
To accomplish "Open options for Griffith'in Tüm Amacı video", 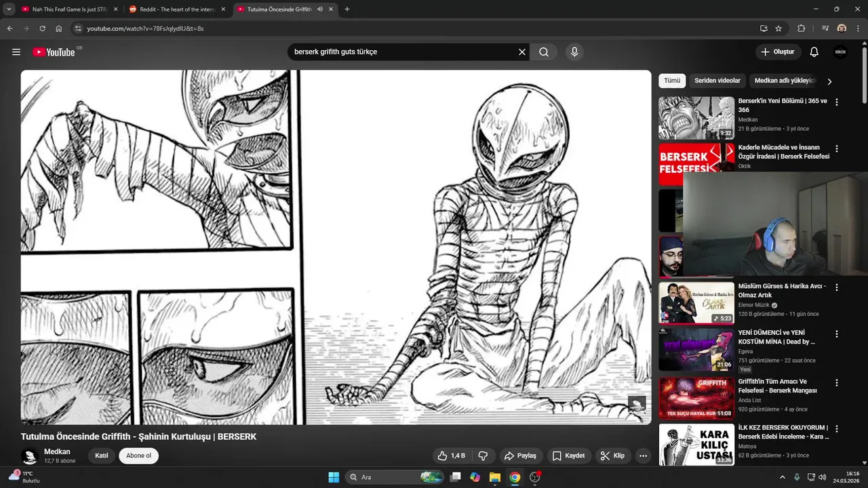I will coord(836,383).
